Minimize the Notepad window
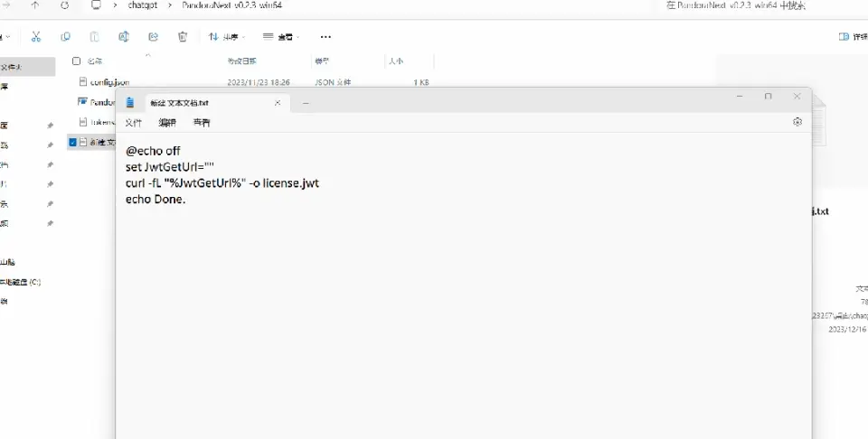Image resolution: width=868 pixels, height=439 pixels. (740, 97)
